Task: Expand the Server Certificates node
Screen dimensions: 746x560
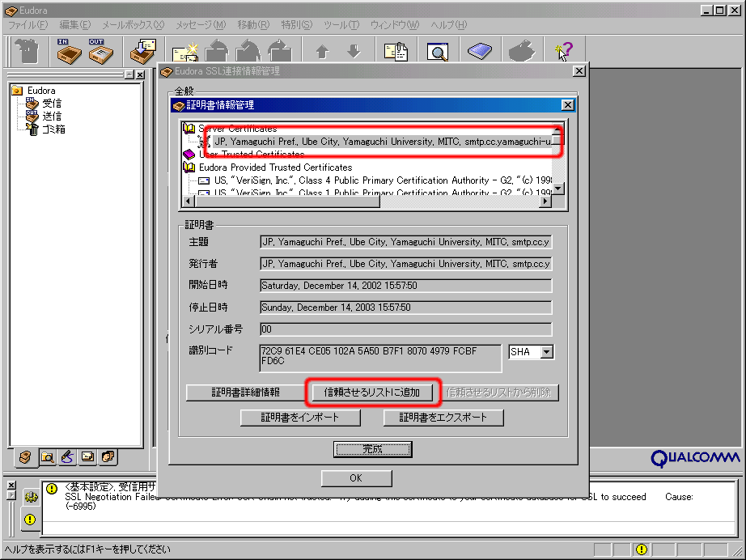Action: coord(189,129)
